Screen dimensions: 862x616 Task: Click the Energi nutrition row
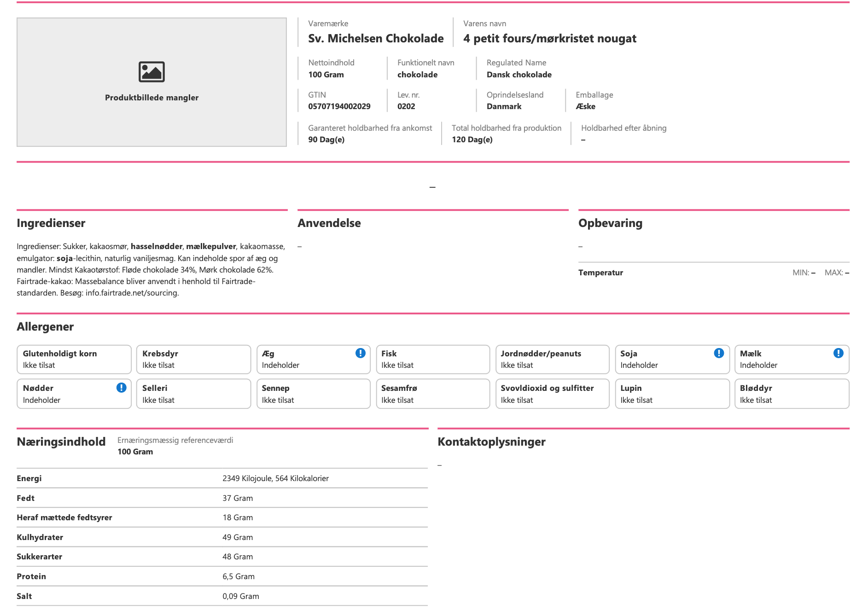222,478
